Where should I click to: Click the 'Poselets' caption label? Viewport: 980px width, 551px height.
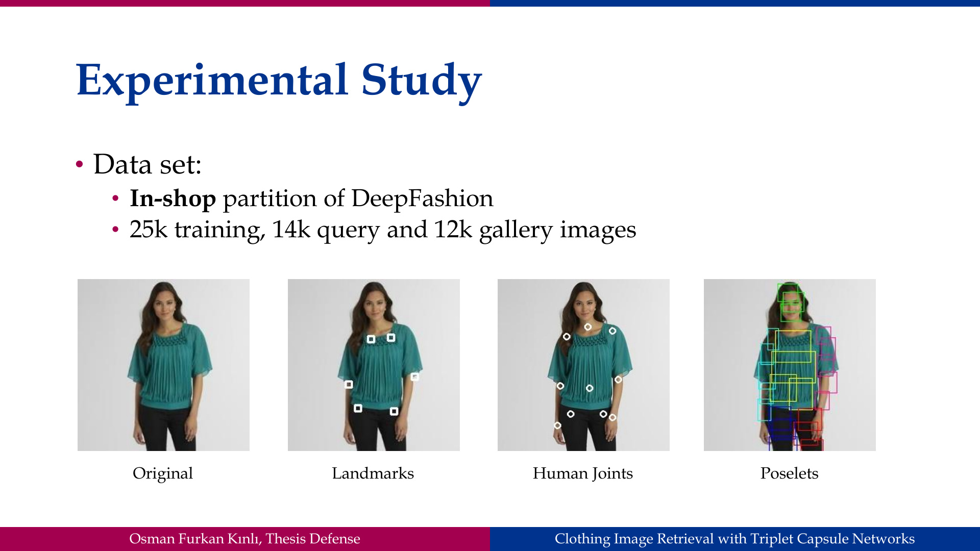(x=789, y=473)
